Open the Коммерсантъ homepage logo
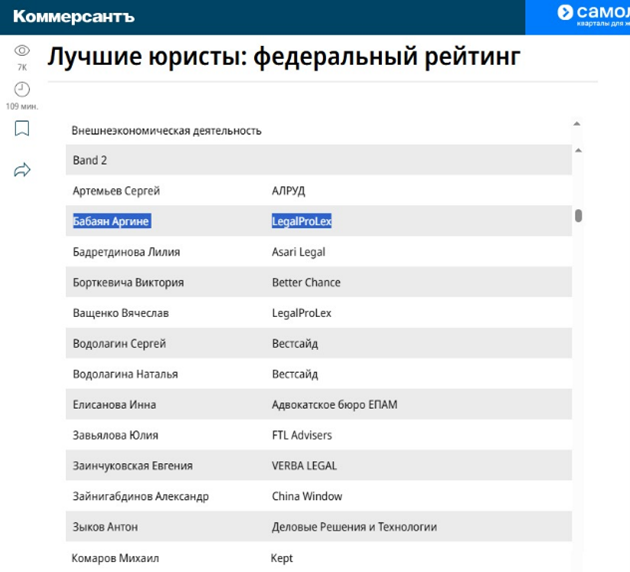Screen dimensions: 630x572 74,16
